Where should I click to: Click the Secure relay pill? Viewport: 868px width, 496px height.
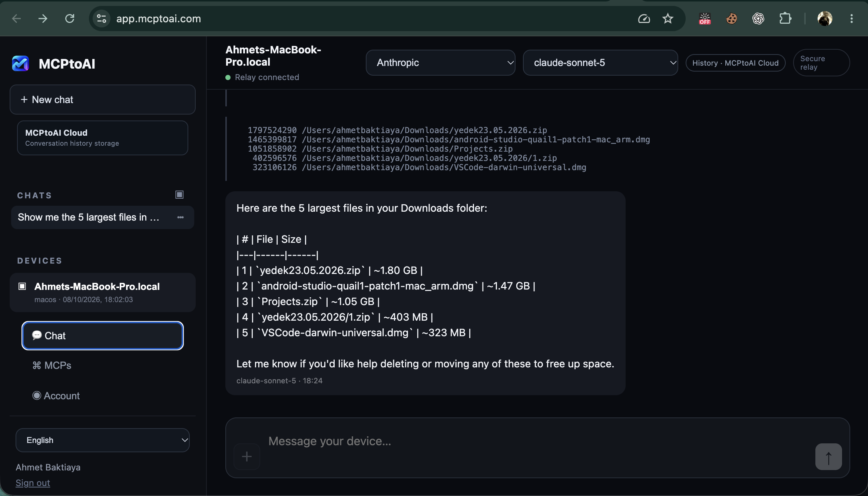click(x=821, y=63)
